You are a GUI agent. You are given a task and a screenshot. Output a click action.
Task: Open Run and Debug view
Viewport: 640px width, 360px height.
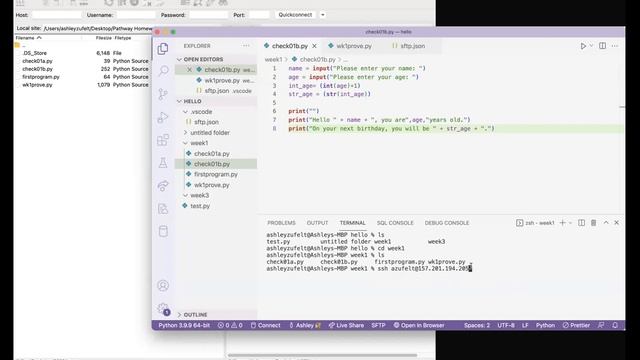pos(163,117)
